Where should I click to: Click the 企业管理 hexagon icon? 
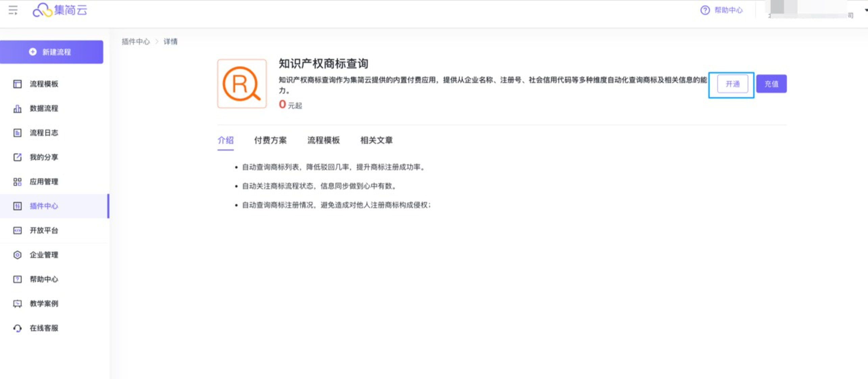(17, 255)
